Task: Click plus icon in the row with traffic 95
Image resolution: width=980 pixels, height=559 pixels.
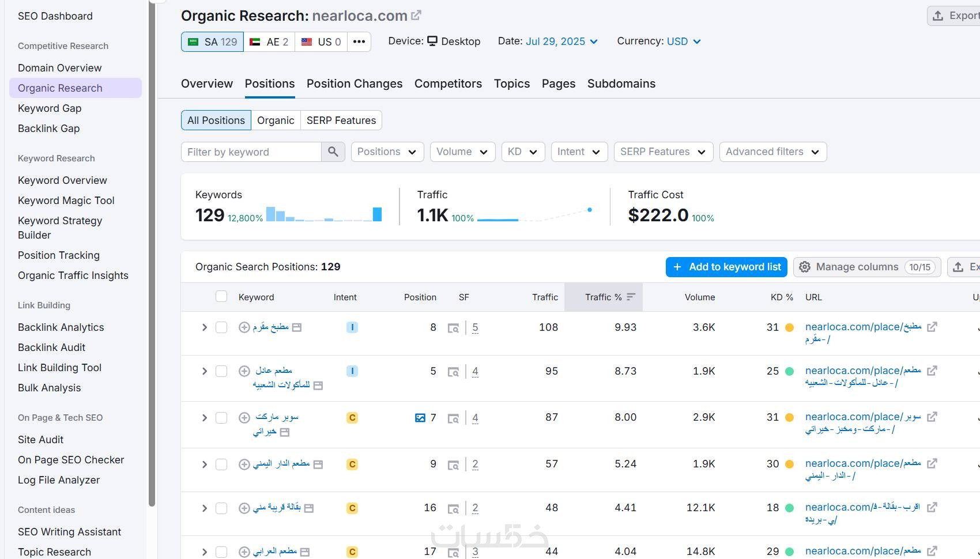Action: coord(244,371)
